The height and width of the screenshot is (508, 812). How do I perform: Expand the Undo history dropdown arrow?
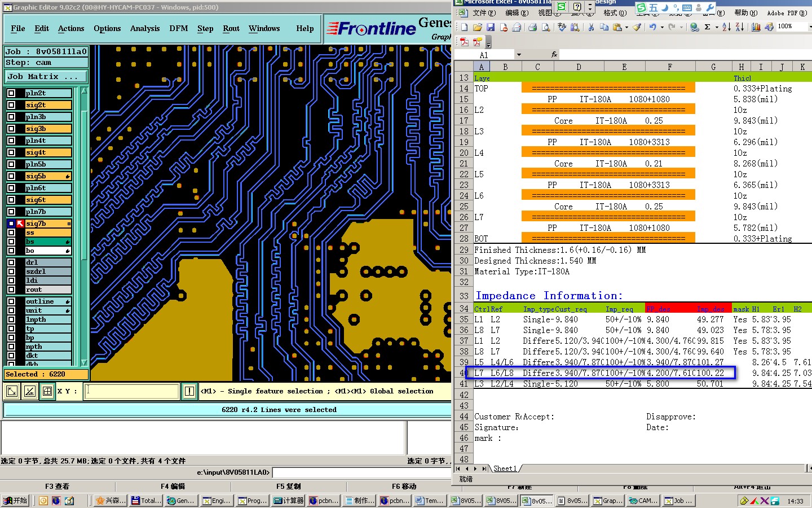point(662,27)
